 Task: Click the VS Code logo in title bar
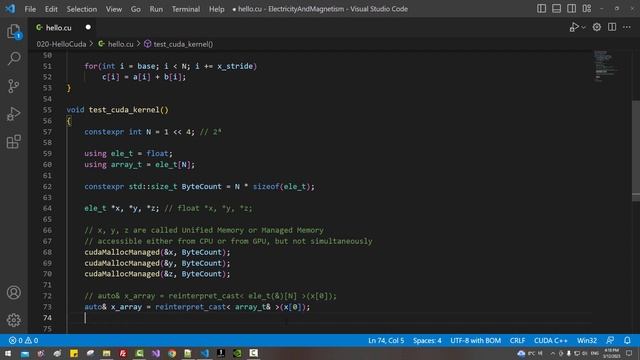pos(10,9)
